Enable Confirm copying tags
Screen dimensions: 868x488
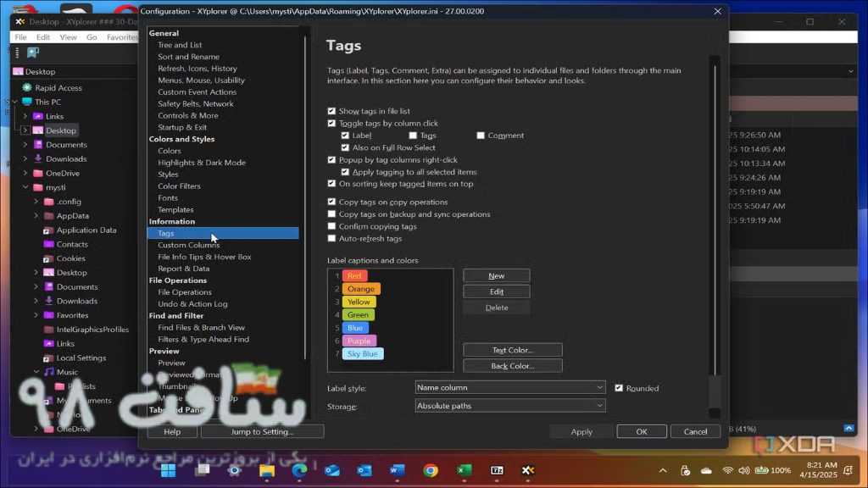click(331, 226)
